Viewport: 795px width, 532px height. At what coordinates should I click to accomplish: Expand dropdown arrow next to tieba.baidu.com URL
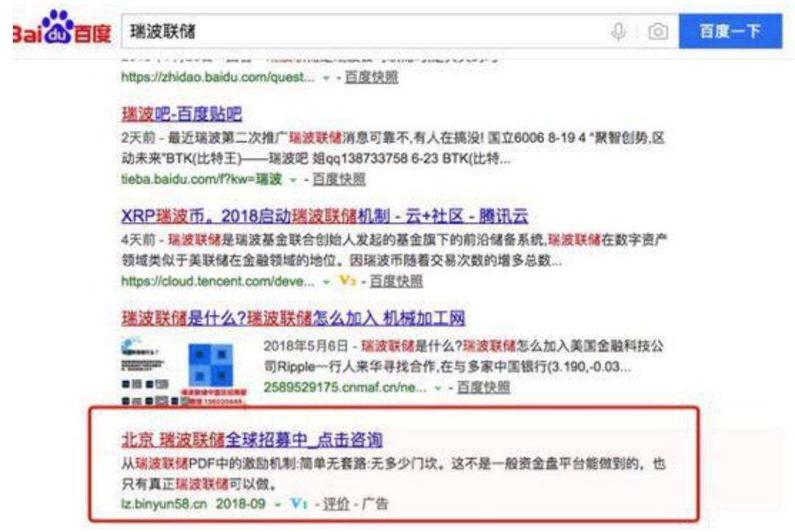[293, 180]
